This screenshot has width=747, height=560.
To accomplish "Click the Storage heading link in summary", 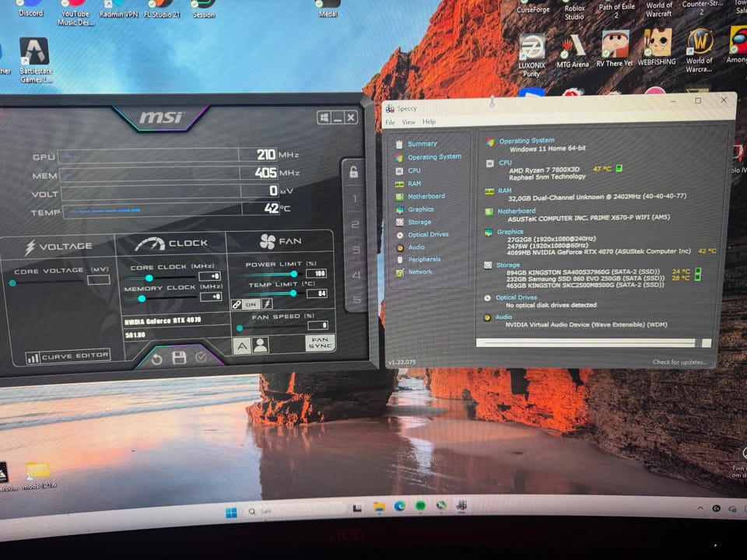I will tap(508, 264).
